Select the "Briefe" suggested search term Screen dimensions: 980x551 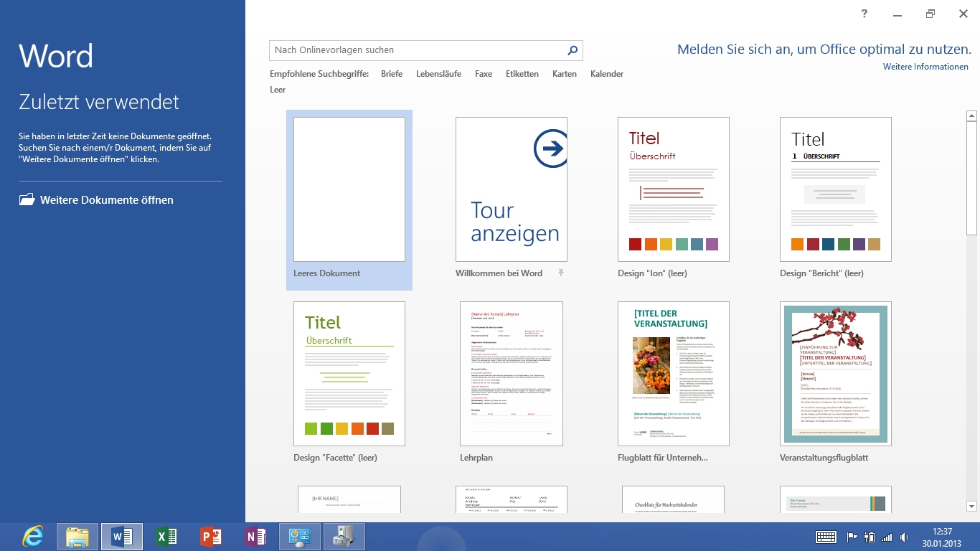pos(392,74)
